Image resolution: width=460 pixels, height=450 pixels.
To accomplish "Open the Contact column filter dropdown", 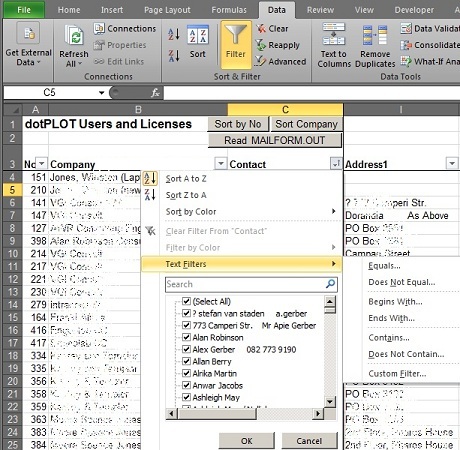I will [336, 163].
